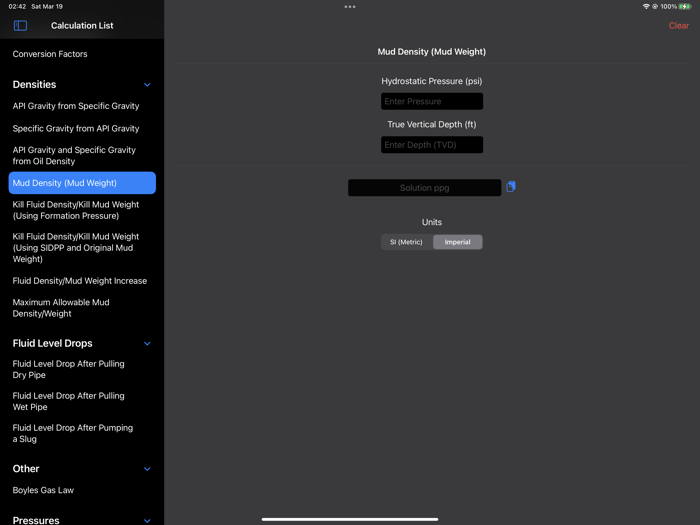The height and width of the screenshot is (525, 700).
Task: Open Fluid Density/Mud Weight Increase
Action: (x=80, y=281)
